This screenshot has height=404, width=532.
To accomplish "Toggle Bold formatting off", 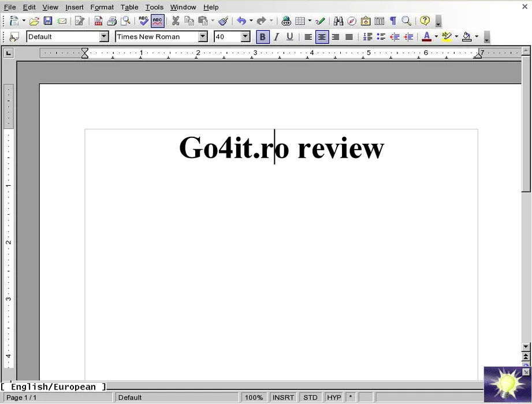I will [262, 37].
